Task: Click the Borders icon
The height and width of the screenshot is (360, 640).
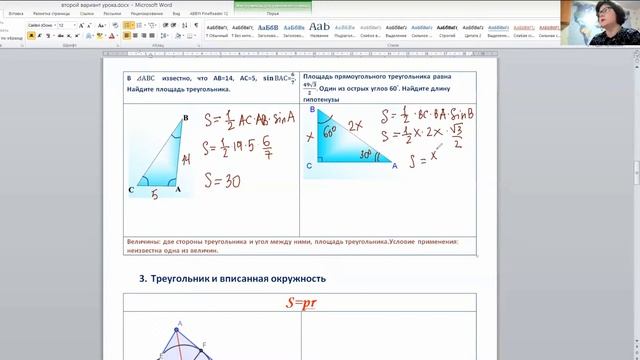Action: [190, 36]
